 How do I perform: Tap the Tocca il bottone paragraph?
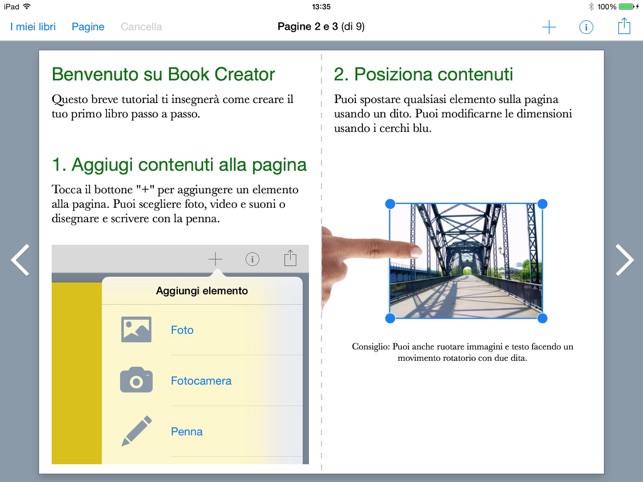pos(175,204)
